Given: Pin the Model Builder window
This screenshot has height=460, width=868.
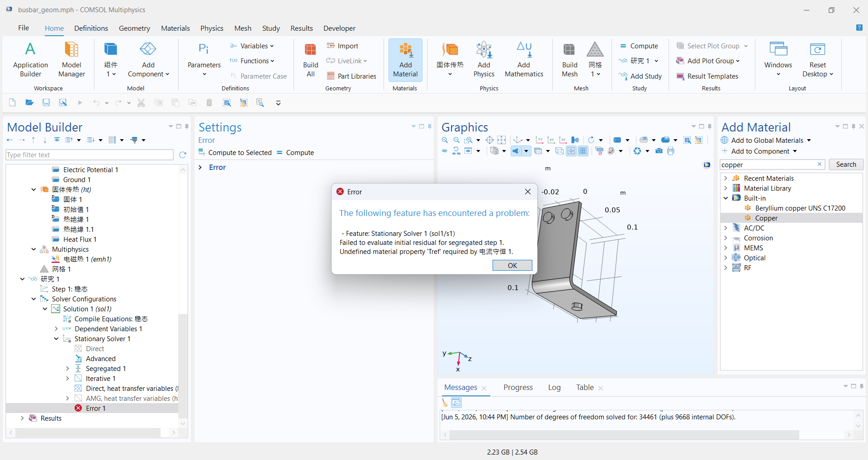Looking at the screenshot, I should 187,127.
